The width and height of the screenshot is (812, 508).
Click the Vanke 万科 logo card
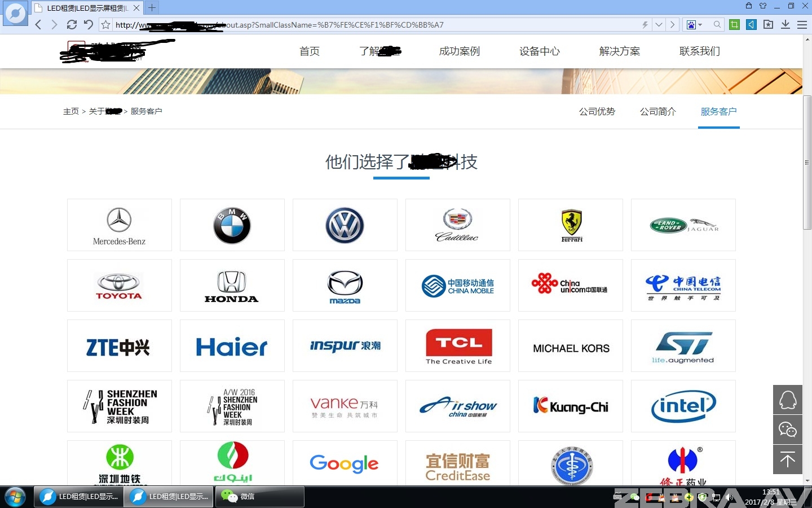345,406
